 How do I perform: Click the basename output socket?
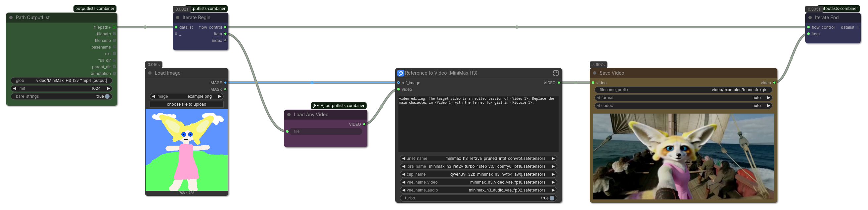coord(114,47)
